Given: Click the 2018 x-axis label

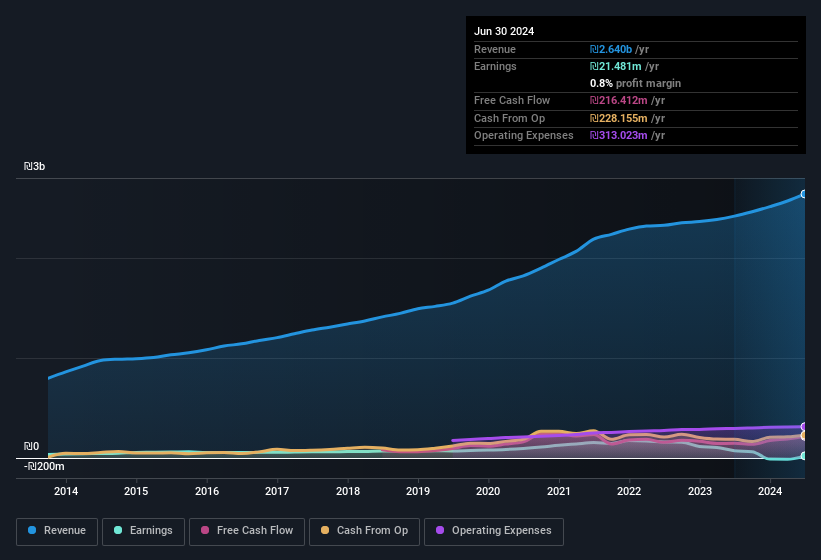Looking at the screenshot, I should pos(348,491).
